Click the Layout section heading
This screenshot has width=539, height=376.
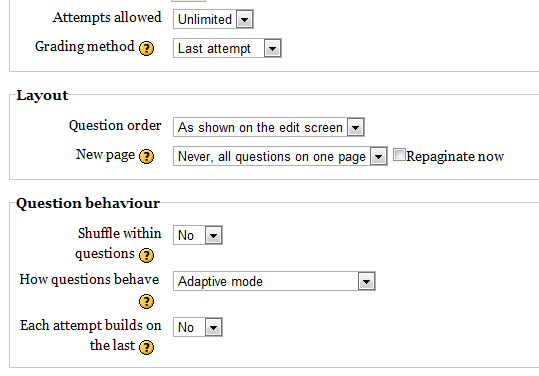[x=42, y=95]
